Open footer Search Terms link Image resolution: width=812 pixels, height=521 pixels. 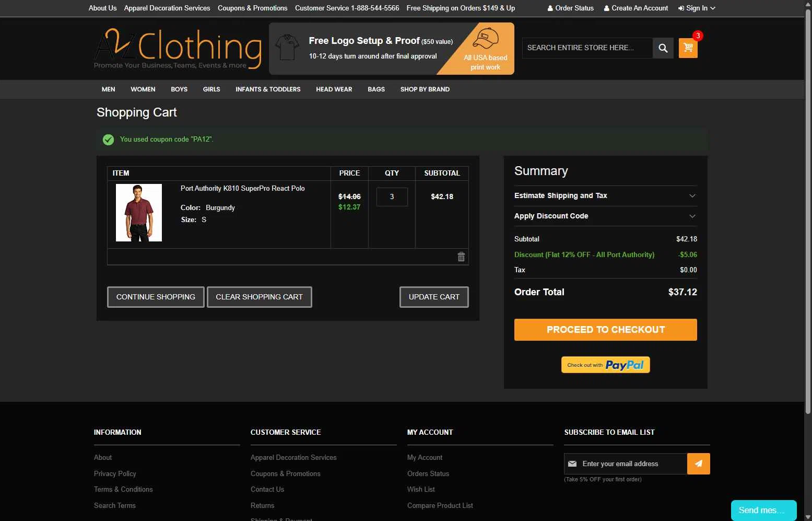(115, 505)
